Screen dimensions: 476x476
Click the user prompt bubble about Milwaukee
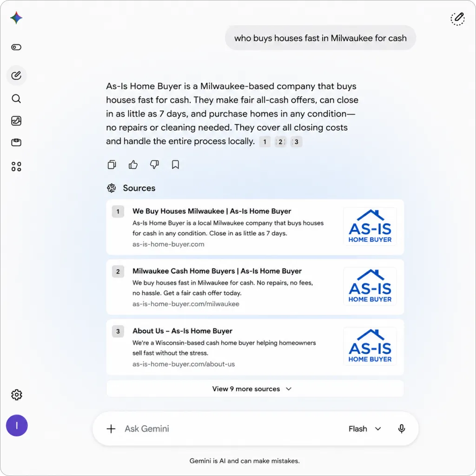[320, 38]
